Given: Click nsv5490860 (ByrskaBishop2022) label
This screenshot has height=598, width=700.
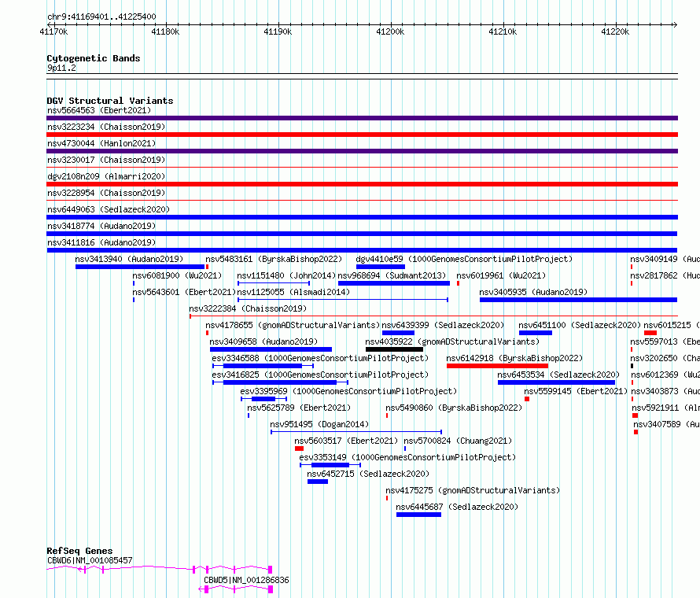Looking at the screenshot, I should click(x=454, y=408).
